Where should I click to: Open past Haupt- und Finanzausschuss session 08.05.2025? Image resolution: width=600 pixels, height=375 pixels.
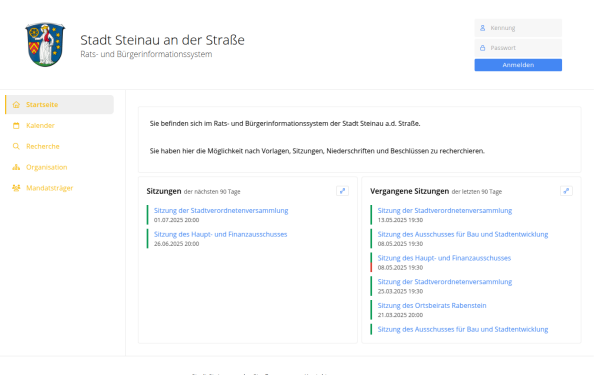coord(444,258)
